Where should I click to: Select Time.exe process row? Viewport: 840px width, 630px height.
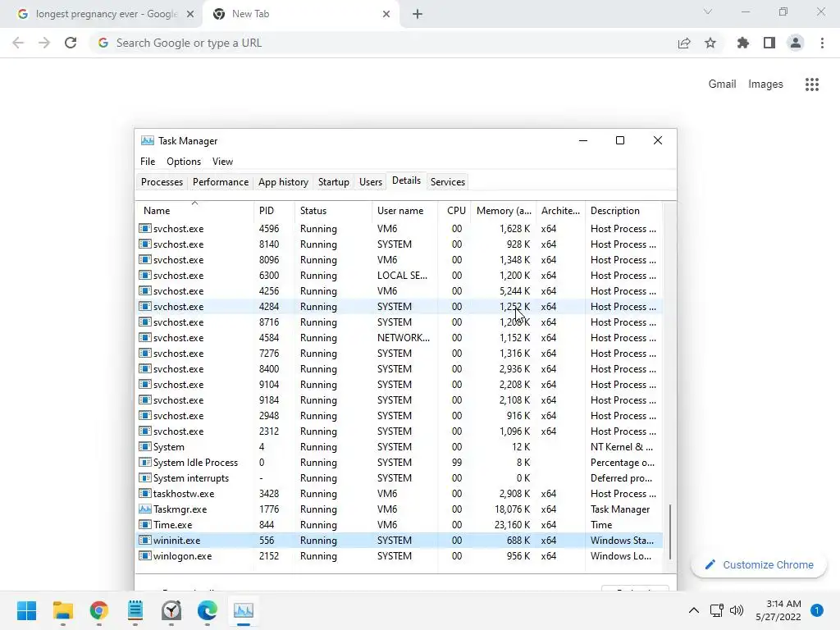tap(399, 525)
